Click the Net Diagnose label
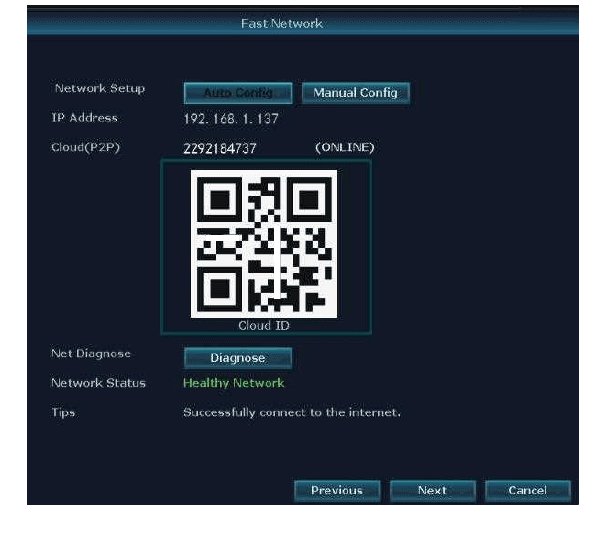600x540 pixels. coord(91,354)
